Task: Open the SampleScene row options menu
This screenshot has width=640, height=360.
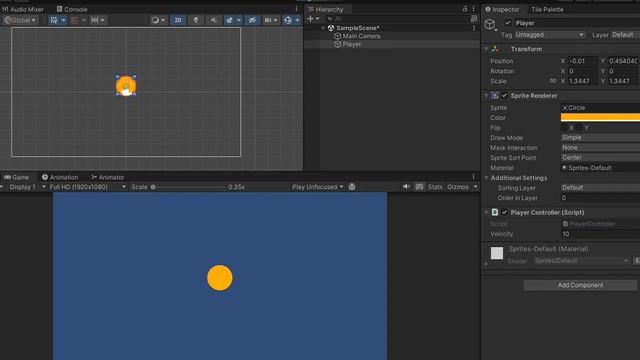Action: (473, 28)
